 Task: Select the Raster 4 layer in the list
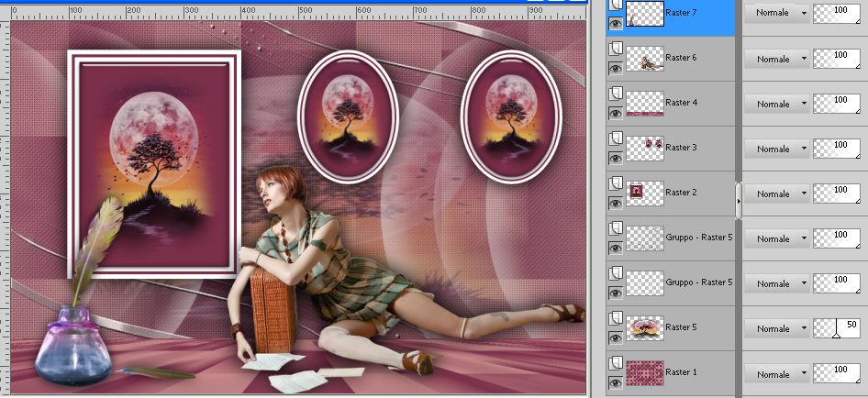click(x=681, y=102)
